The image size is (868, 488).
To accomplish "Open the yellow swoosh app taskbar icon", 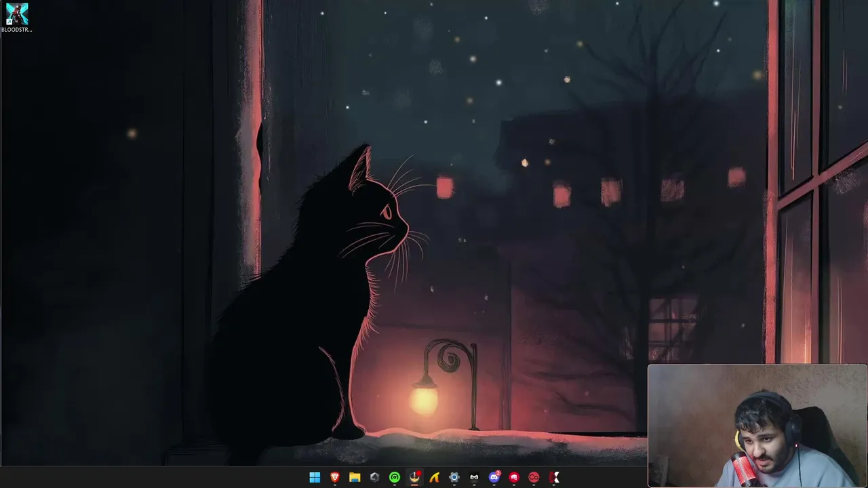I will 434,477.
